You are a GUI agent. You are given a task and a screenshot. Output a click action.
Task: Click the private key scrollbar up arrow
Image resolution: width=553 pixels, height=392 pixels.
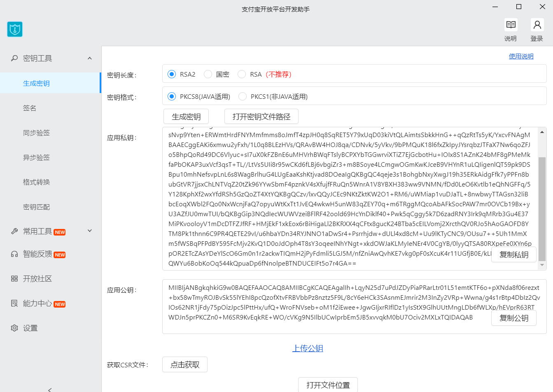coord(542,132)
